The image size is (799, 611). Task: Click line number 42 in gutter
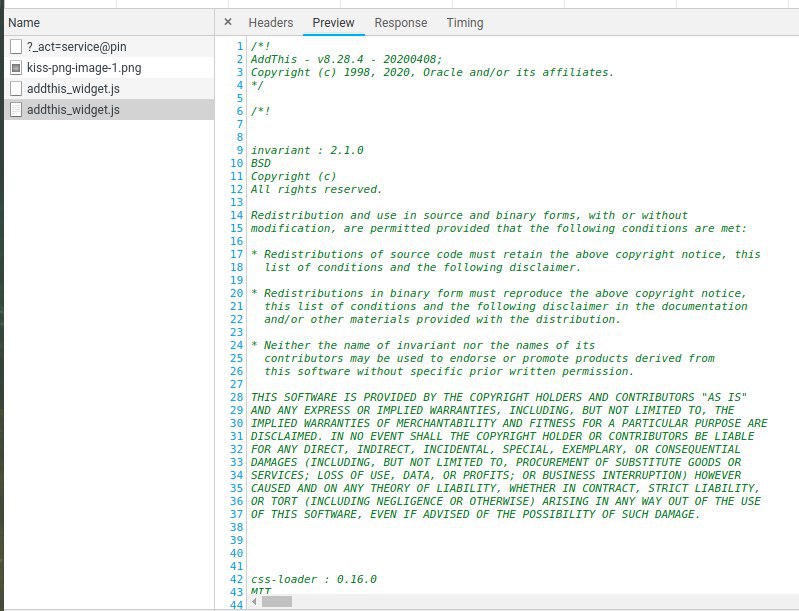236,579
